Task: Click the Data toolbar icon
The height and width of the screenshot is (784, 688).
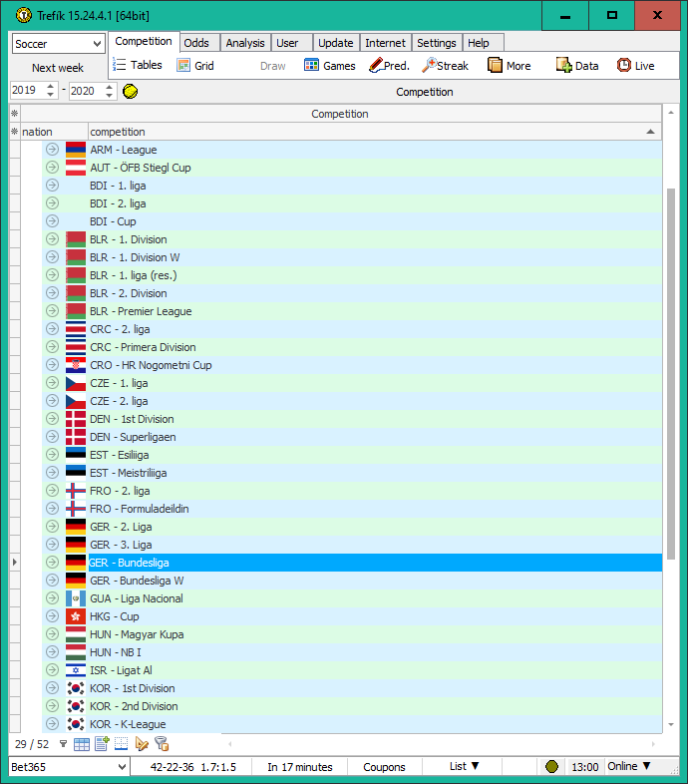Action: coord(577,66)
